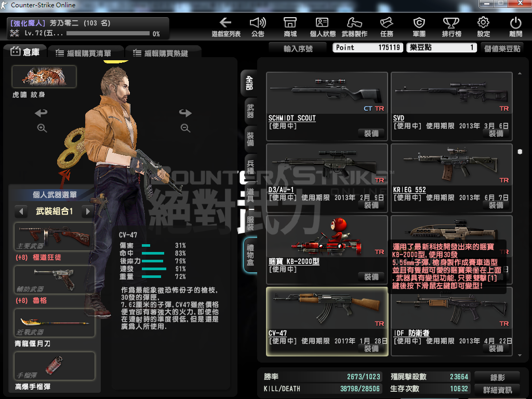This screenshot has width=532, height=399.
Task: Open 武器製作 weapon crafting
Action: point(354,27)
